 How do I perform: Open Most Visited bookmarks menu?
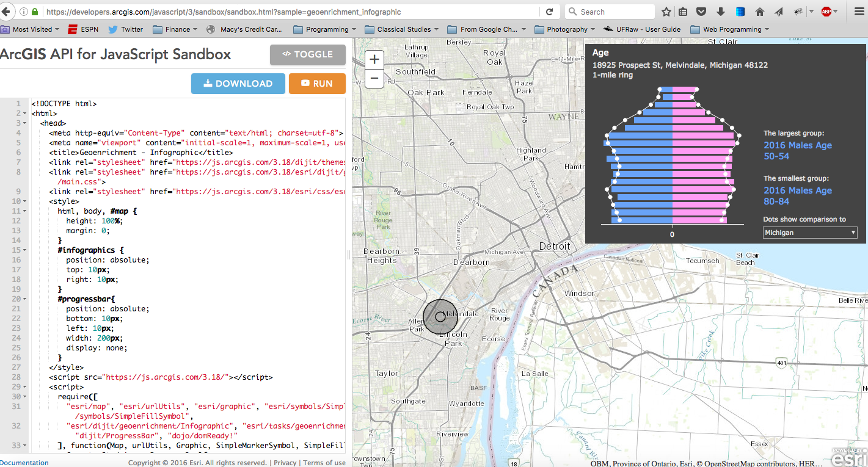tap(31, 29)
